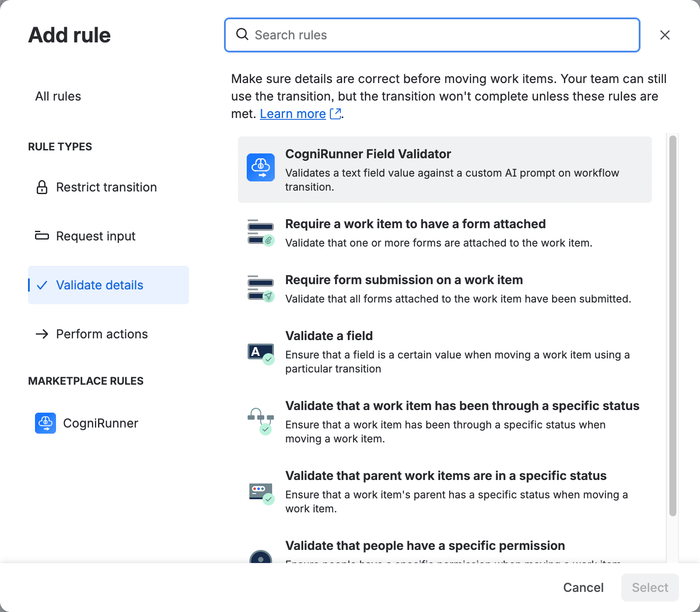Cancel adding a rule
Screen dimensions: 700x612
pos(583,588)
